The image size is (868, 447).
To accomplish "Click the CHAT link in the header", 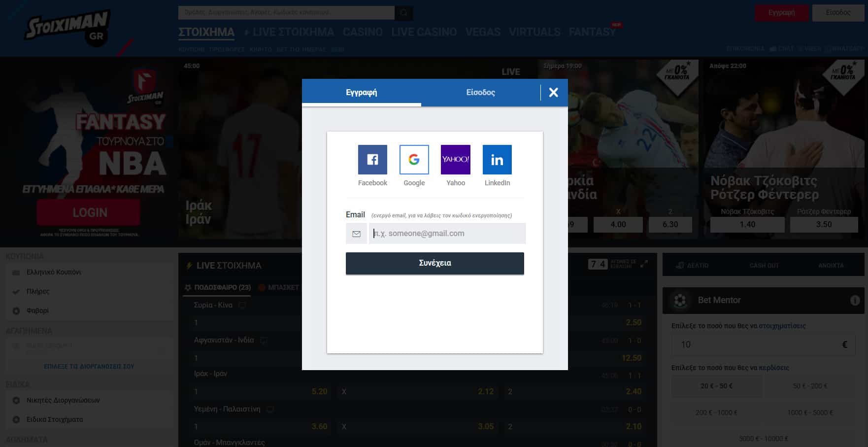I will tap(782, 49).
